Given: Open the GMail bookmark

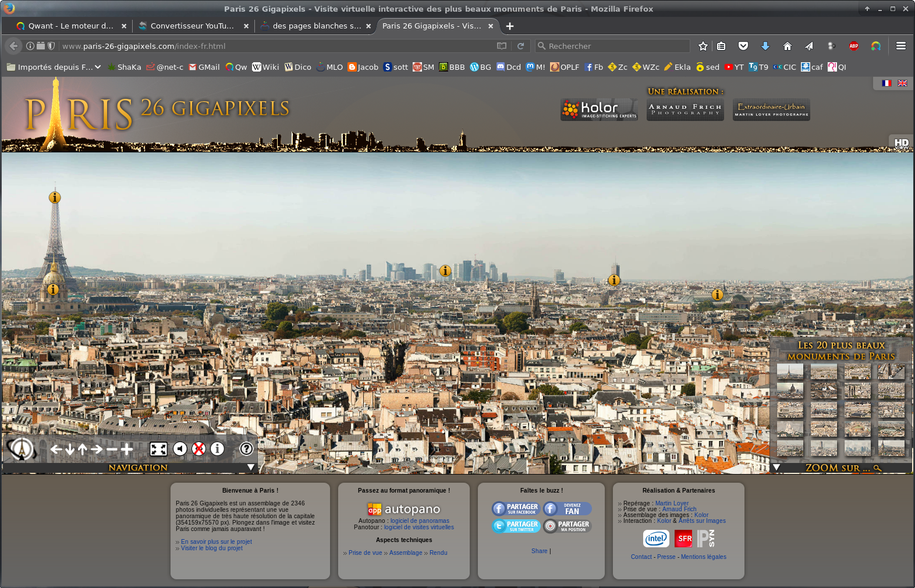Looking at the screenshot, I should [204, 67].
